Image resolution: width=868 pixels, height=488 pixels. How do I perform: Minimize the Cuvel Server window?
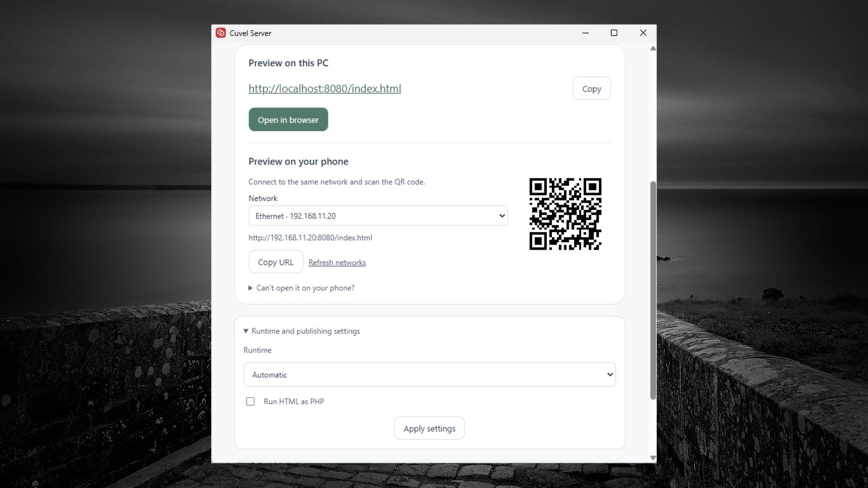pyautogui.click(x=585, y=33)
